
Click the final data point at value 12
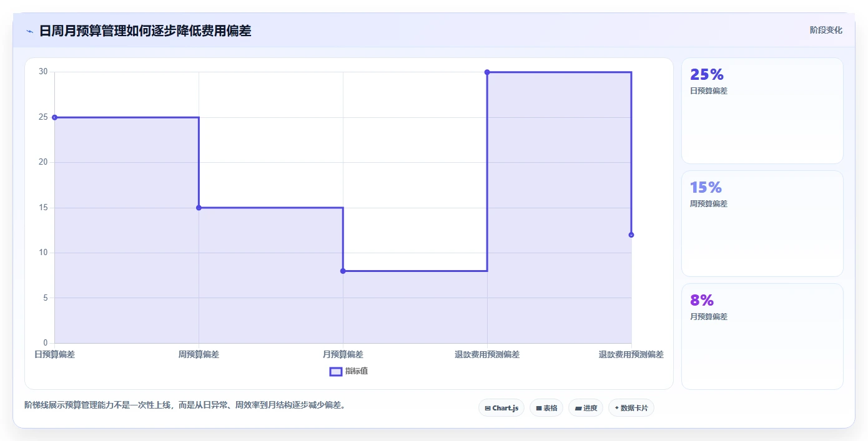pyautogui.click(x=631, y=235)
